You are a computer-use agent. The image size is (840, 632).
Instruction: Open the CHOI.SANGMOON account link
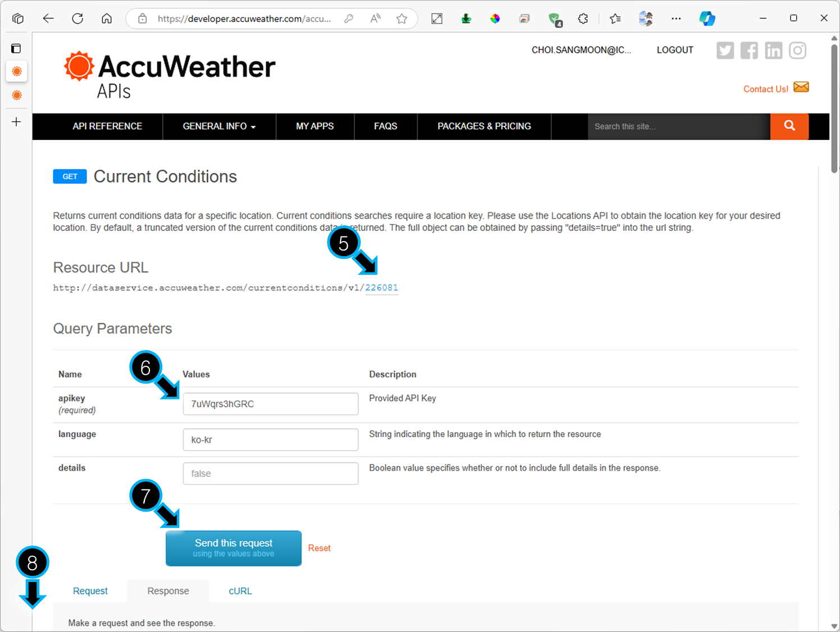[582, 50]
